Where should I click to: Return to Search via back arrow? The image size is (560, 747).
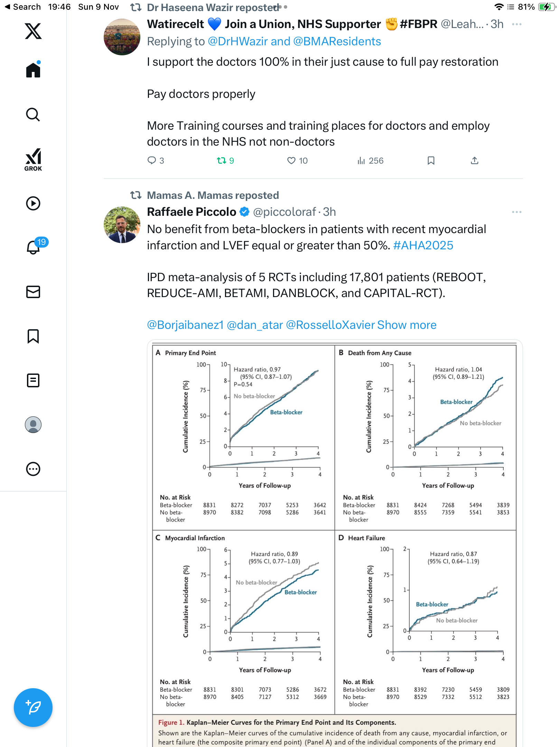click(23, 7)
